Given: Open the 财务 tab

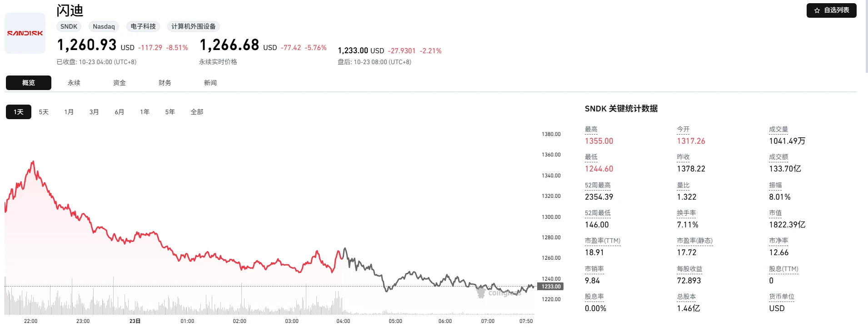Looking at the screenshot, I should click(165, 83).
